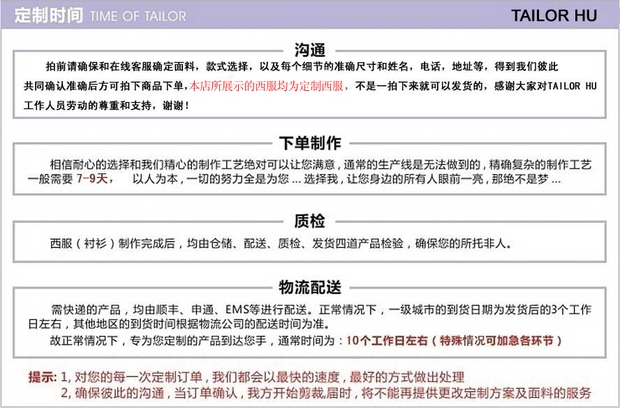This screenshot has height=408, width=620.
Task: Click the TIME OF TAILOR subtitle
Action: click(138, 17)
